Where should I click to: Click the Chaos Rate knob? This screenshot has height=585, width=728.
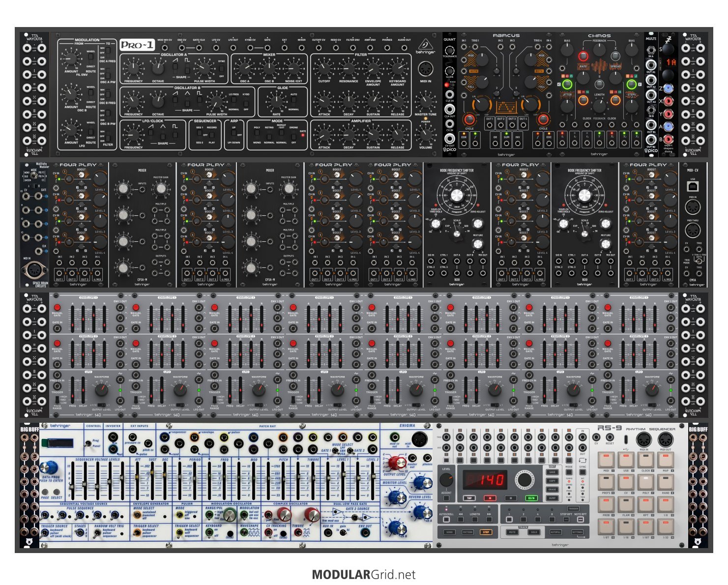point(583,78)
